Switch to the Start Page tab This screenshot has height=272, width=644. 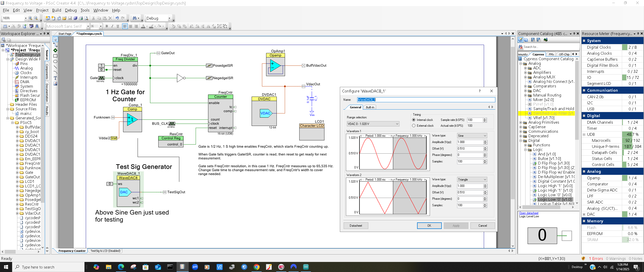[x=65, y=34]
